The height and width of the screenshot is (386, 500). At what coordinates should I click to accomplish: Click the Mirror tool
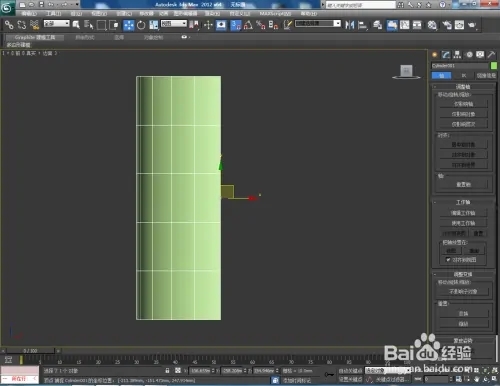[x=350, y=25]
